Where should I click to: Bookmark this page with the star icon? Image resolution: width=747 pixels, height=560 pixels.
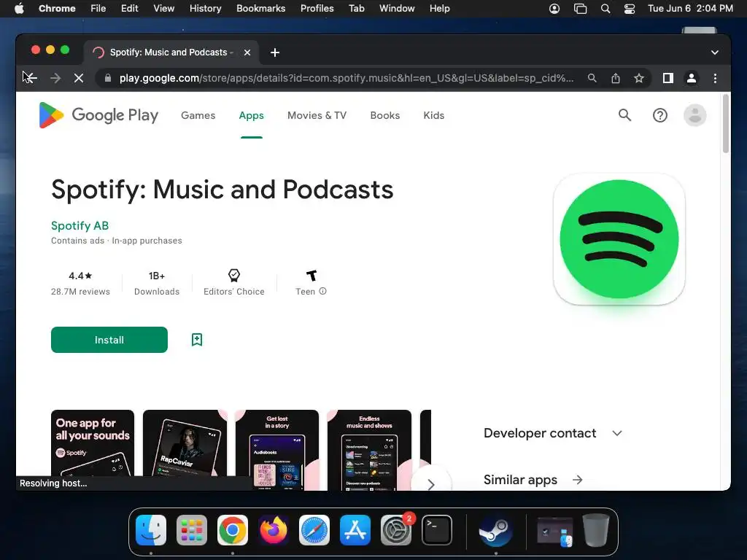[639, 78]
